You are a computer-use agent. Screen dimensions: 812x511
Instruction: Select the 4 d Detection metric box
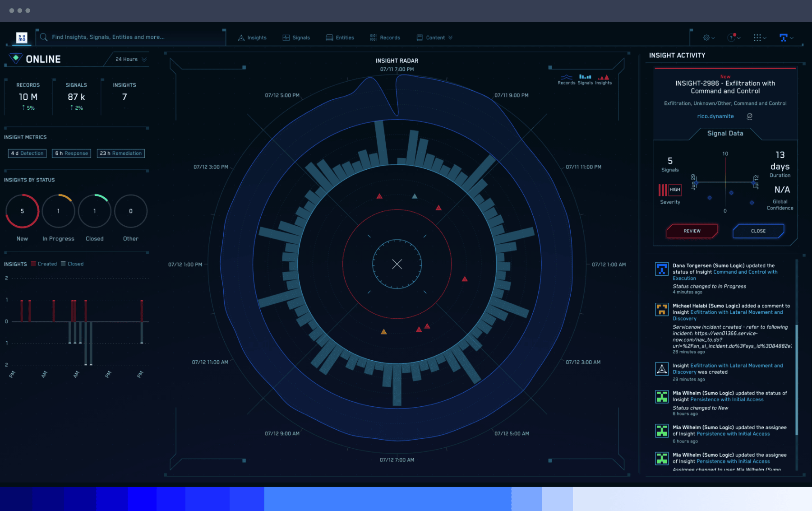(x=28, y=153)
